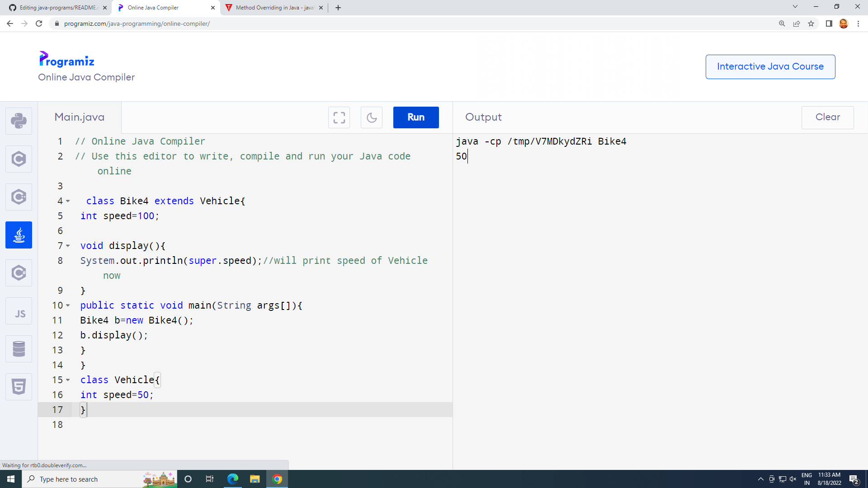Open the C language compiler
This screenshot has height=488, width=868.
point(19,159)
